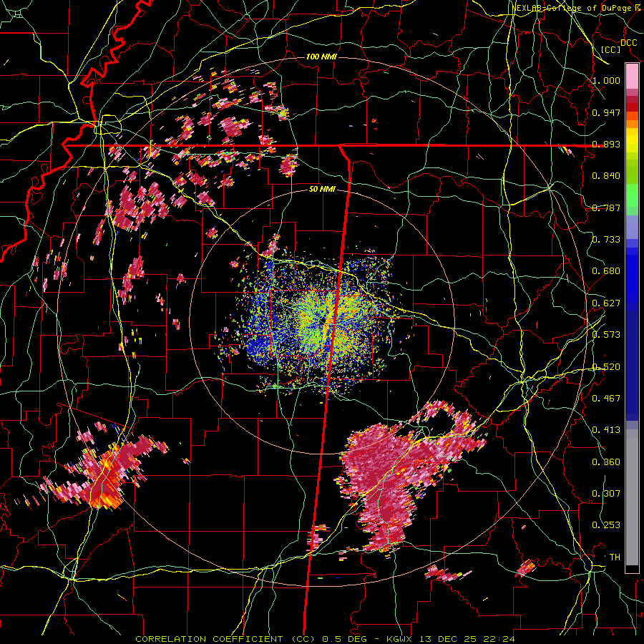This screenshot has height=644, width=644.
Task: Select the 0.253 color scale value
Action: click(606, 525)
